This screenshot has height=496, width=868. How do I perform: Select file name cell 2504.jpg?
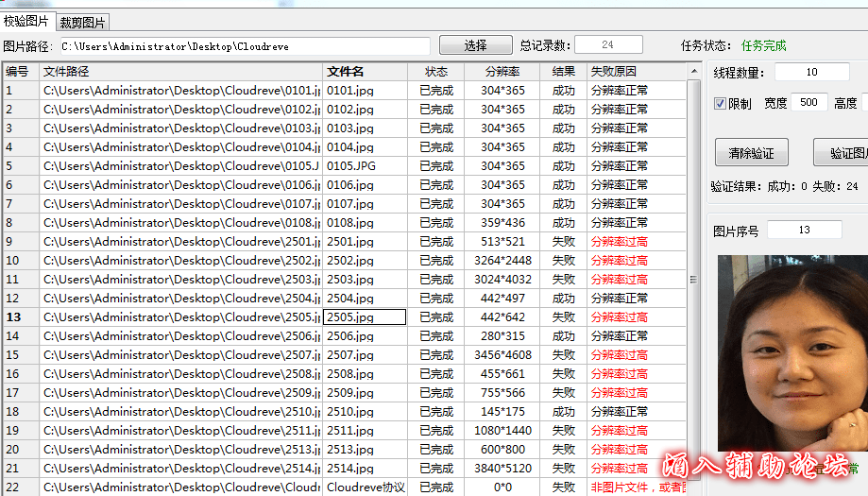coord(365,299)
